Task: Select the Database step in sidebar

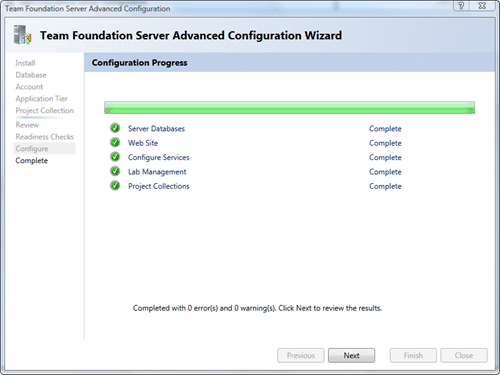Action: click(x=31, y=75)
